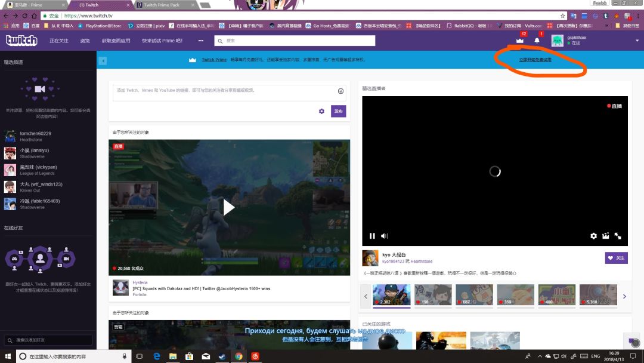This screenshot has width=644, height=363.
Task: Click the gsp68haoi user avatar
Action: click(x=558, y=40)
